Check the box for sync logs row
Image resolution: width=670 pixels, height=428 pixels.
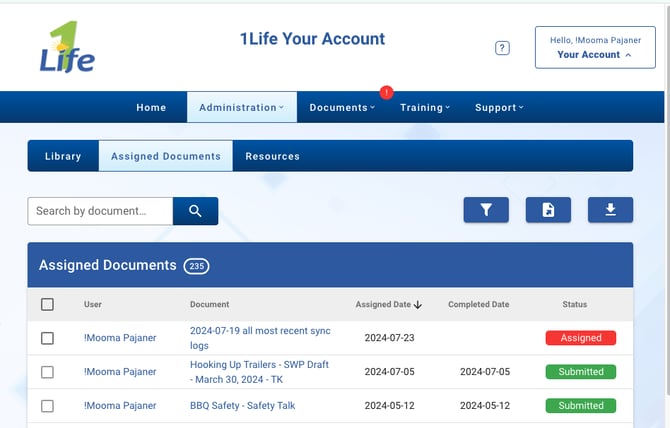coord(47,338)
